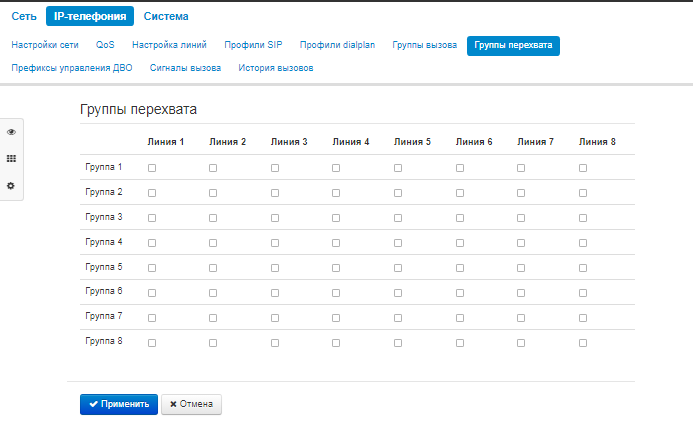Open the Сеть top menu
The height and width of the screenshot is (426, 693).
pyautogui.click(x=24, y=16)
